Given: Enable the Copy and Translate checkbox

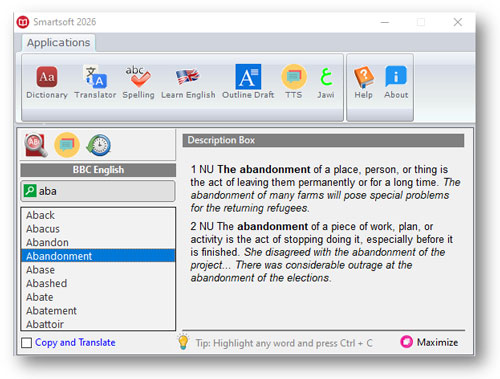Looking at the screenshot, I should tap(26, 343).
